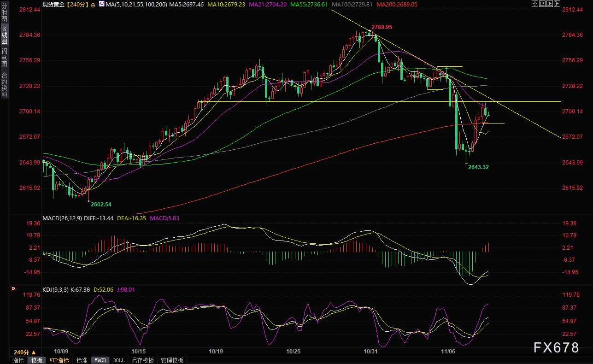Click the small red icon above KDJ panel edge
Viewport: 593px width, 364px height.
click(13, 289)
